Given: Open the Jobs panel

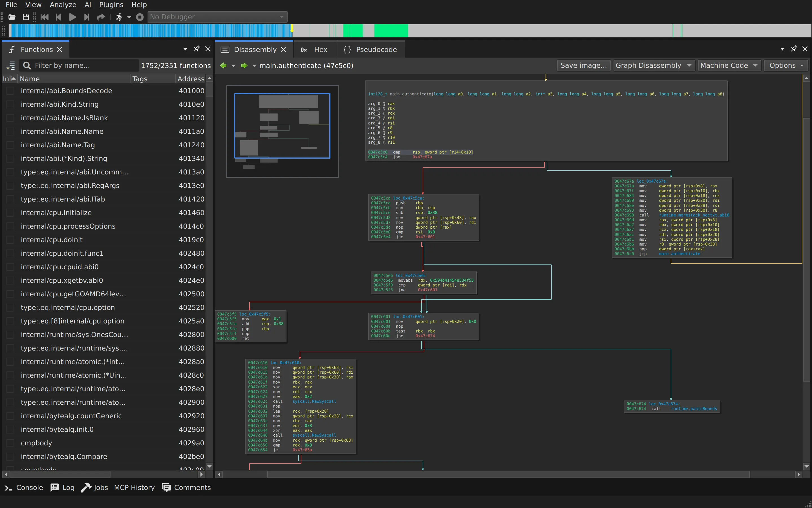Looking at the screenshot, I should [94, 488].
